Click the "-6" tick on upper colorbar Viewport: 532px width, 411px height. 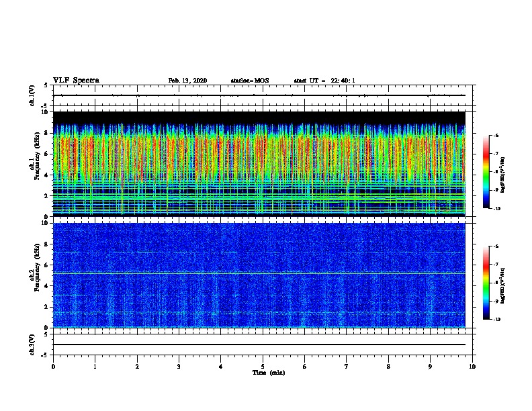coord(496,135)
